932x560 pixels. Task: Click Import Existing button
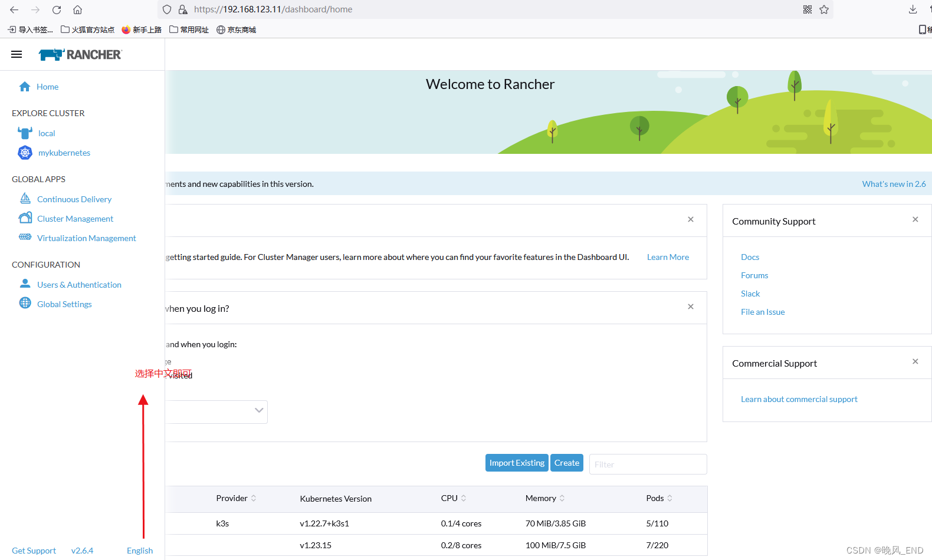(517, 463)
